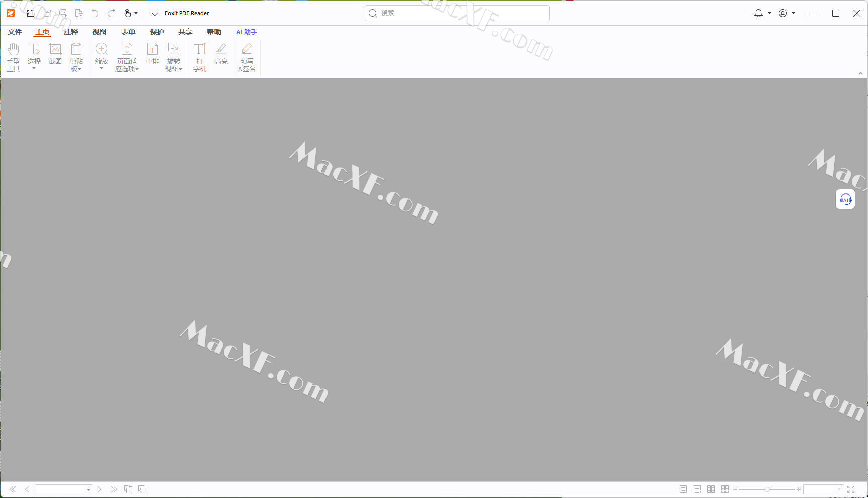Open the zoom percentage combo box

823,489
